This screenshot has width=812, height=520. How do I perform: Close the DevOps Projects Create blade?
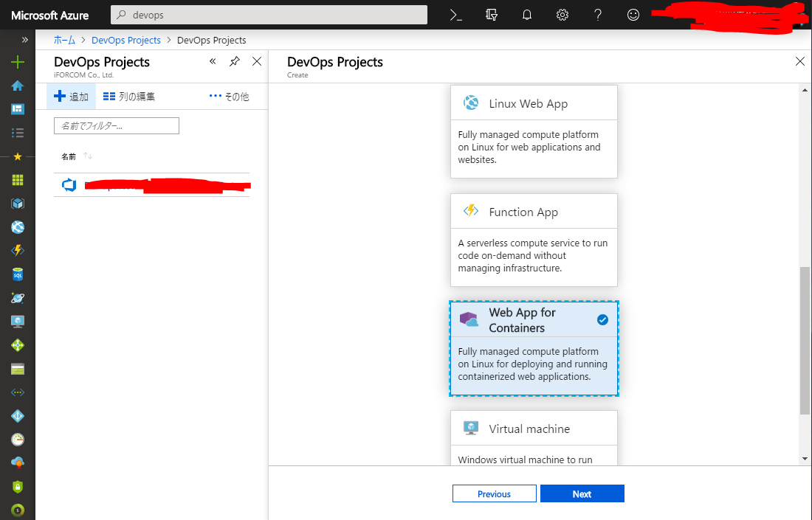pyautogui.click(x=799, y=61)
